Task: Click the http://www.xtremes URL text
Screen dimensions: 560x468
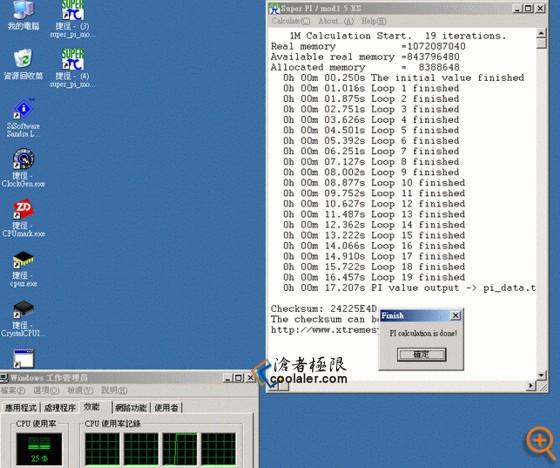Action: tap(324, 330)
